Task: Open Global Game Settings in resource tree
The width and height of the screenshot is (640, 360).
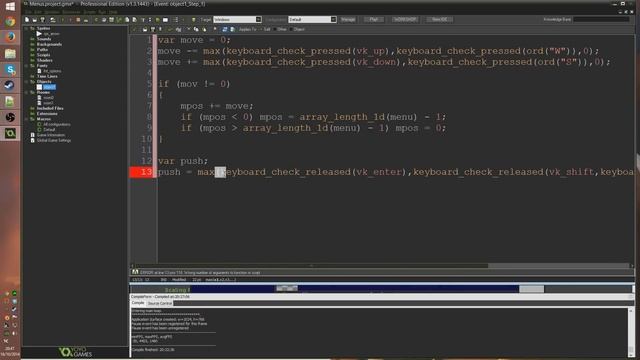Action: [x=53, y=140]
